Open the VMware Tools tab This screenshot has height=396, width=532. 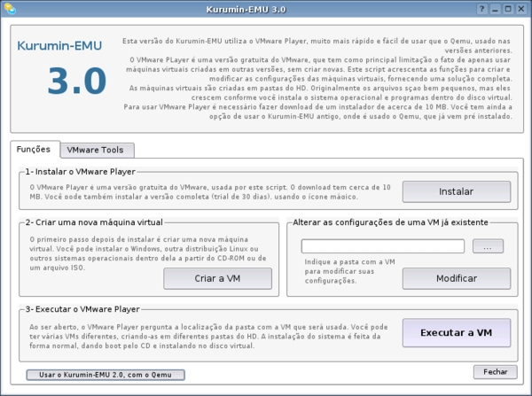(97, 151)
